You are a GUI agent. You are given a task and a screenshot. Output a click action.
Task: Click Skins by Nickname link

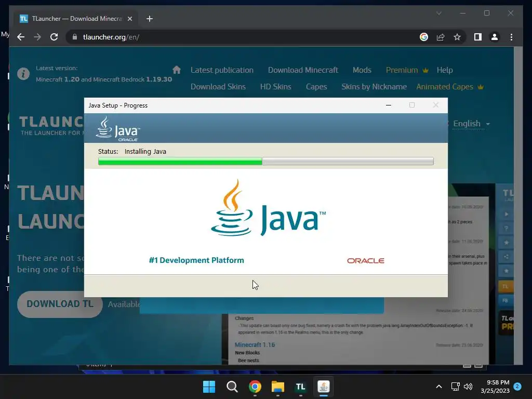click(374, 87)
